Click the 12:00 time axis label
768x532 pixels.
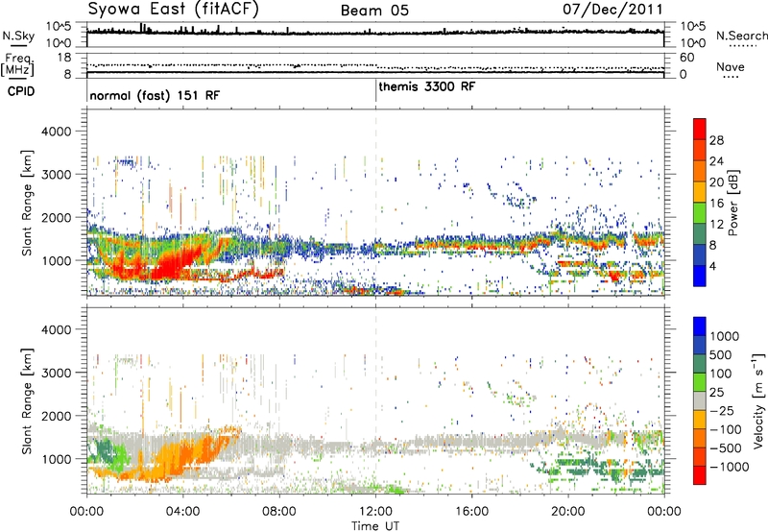point(375,512)
